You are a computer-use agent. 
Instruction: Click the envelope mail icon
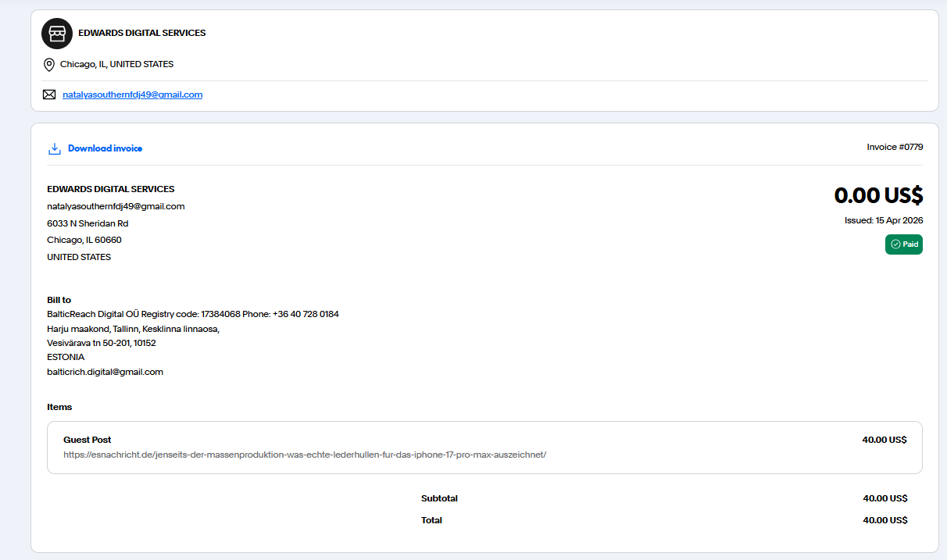click(x=49, y=95)
